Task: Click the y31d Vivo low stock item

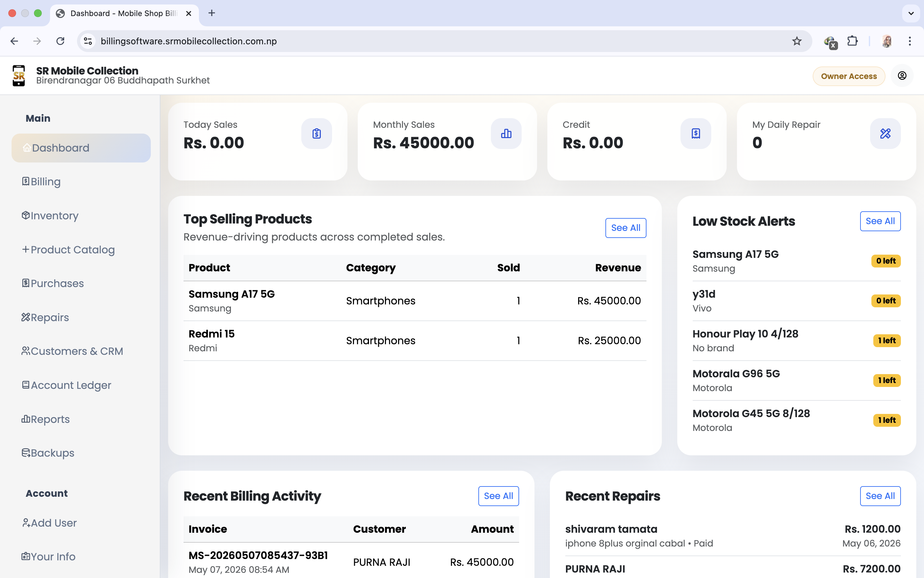Action: (x=797, y=301)
